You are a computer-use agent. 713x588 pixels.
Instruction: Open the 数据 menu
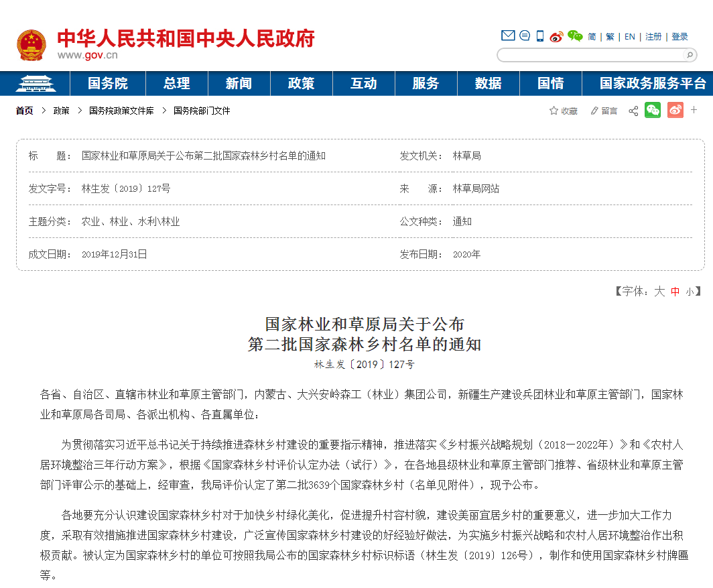(x=489, y=83)
